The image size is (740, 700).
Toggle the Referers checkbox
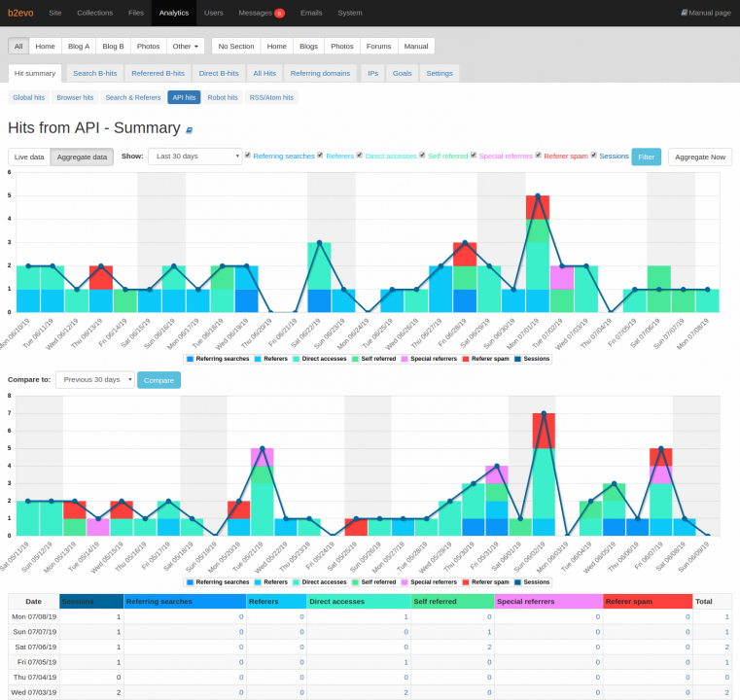[320, 156]
